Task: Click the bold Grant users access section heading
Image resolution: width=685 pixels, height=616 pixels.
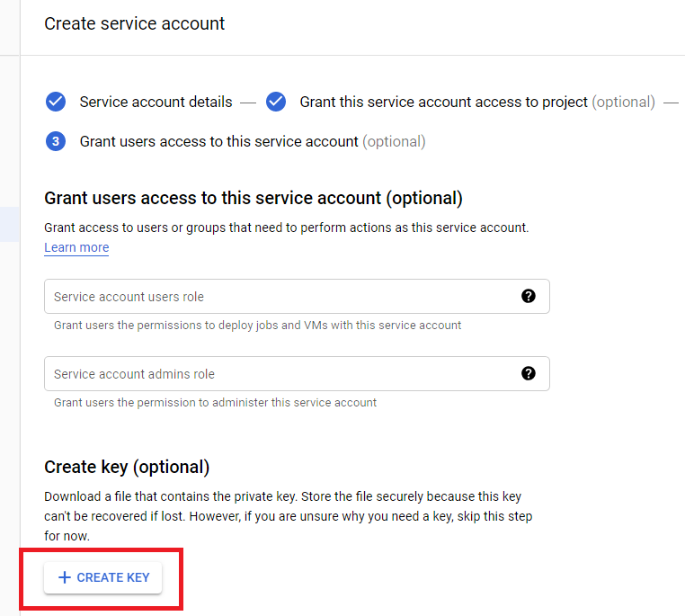Action: (x=254, y=198)
